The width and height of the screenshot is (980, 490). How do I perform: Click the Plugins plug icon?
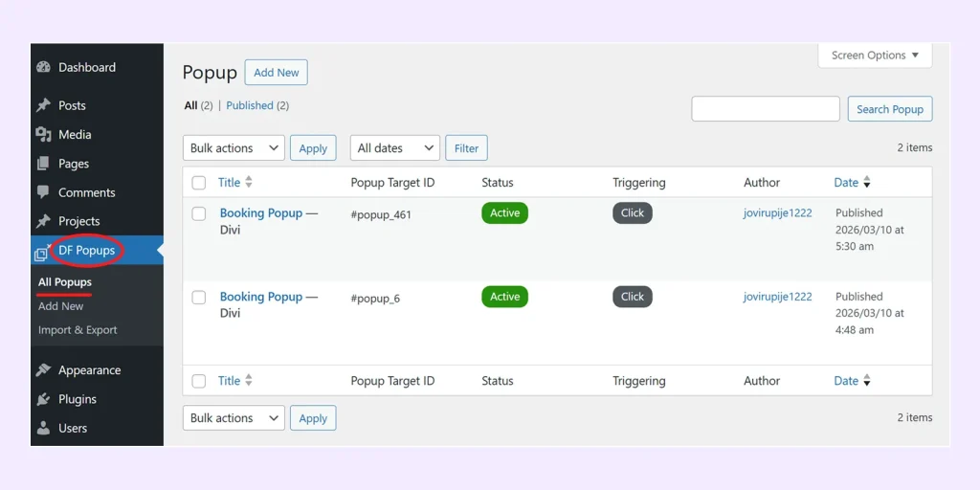(43, 399)
